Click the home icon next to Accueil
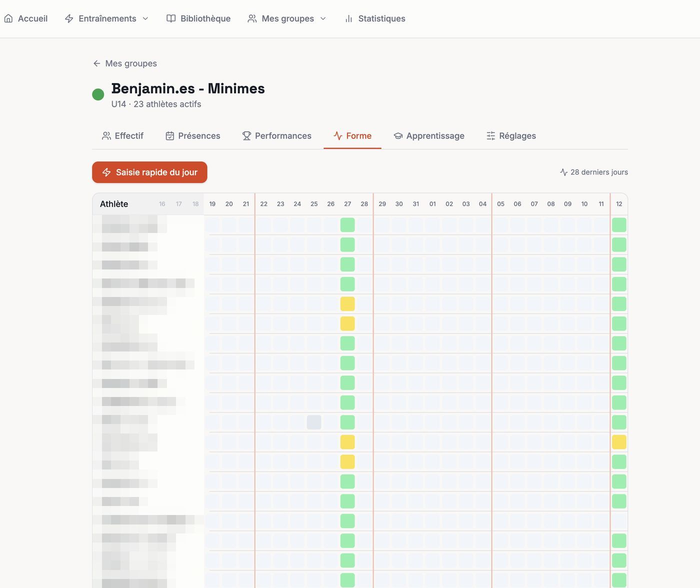The height and width of the screenshot is (588, 700). pos(8,18)
